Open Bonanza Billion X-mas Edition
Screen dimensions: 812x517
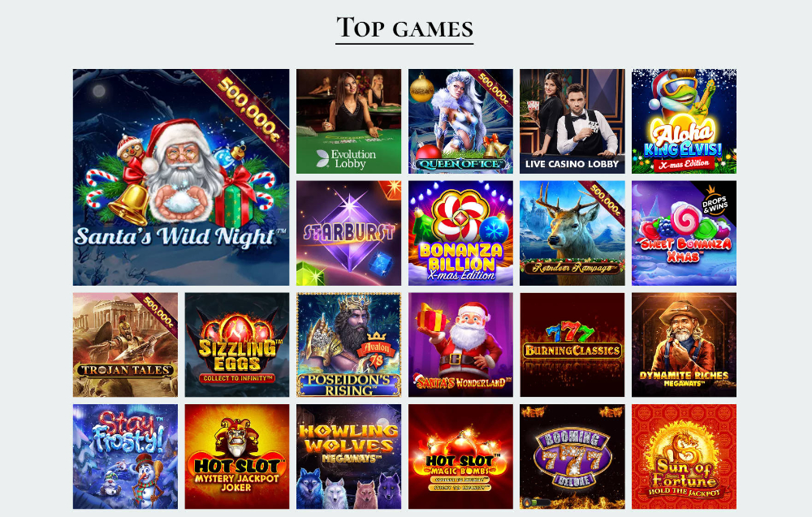[460, 233]
